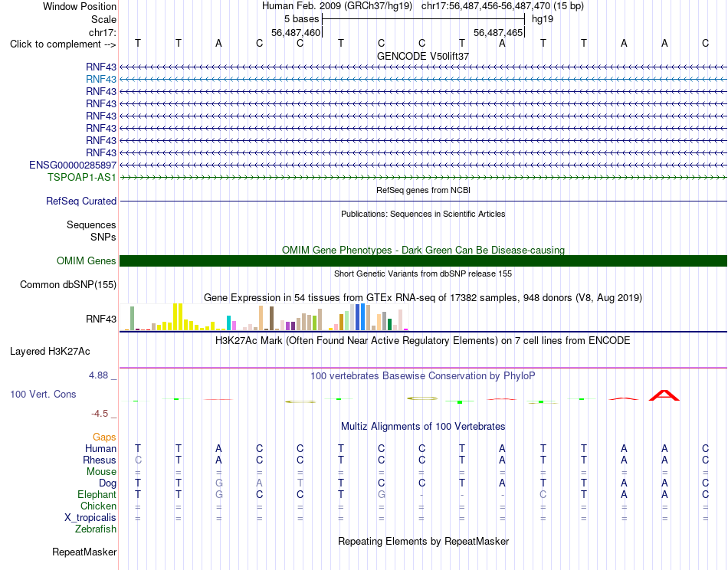Click the 'Common dbSNP(155)' track label

67,284
